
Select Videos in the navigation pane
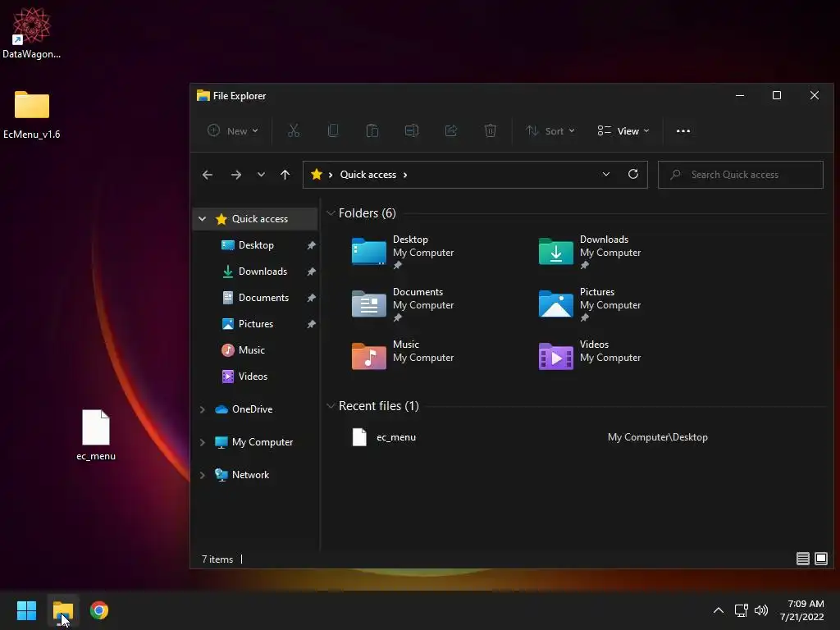point(253,377)
